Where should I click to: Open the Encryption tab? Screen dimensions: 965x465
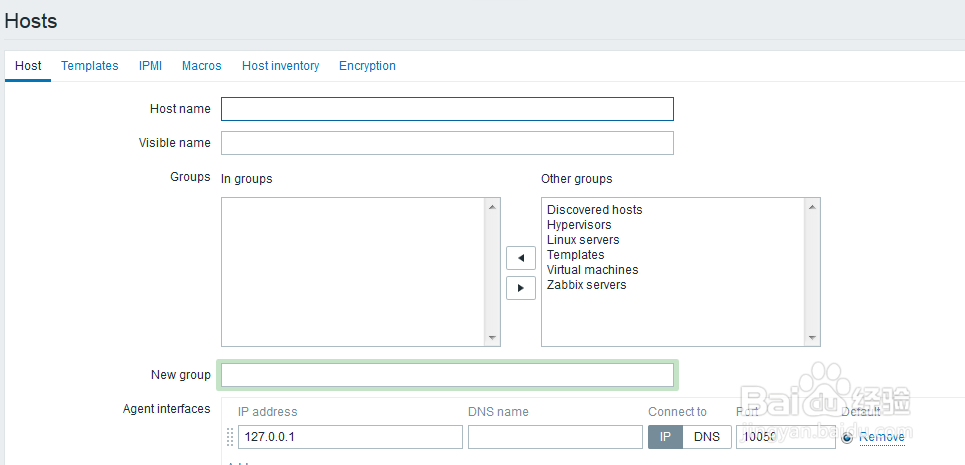pyautogui.click(x=367, y=66)
